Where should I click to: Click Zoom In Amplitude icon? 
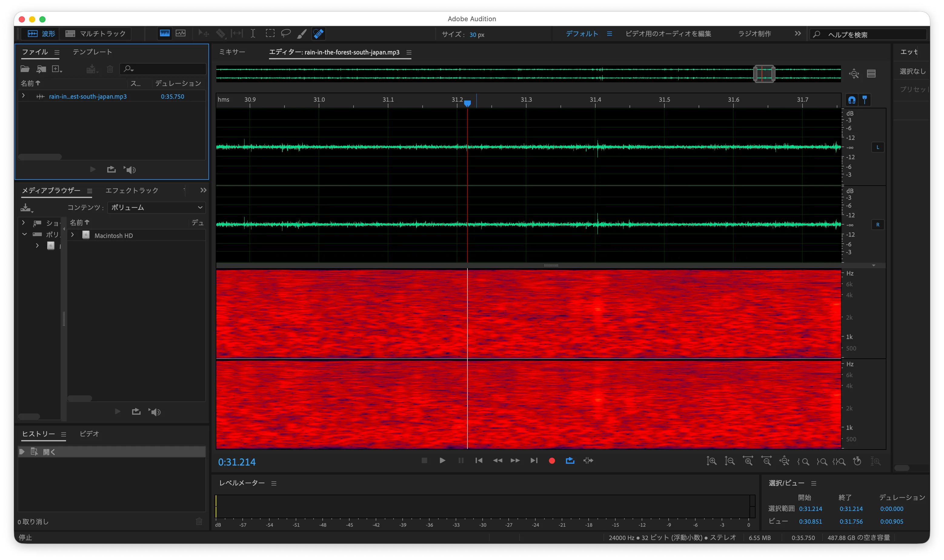click(x=711, y=461)
